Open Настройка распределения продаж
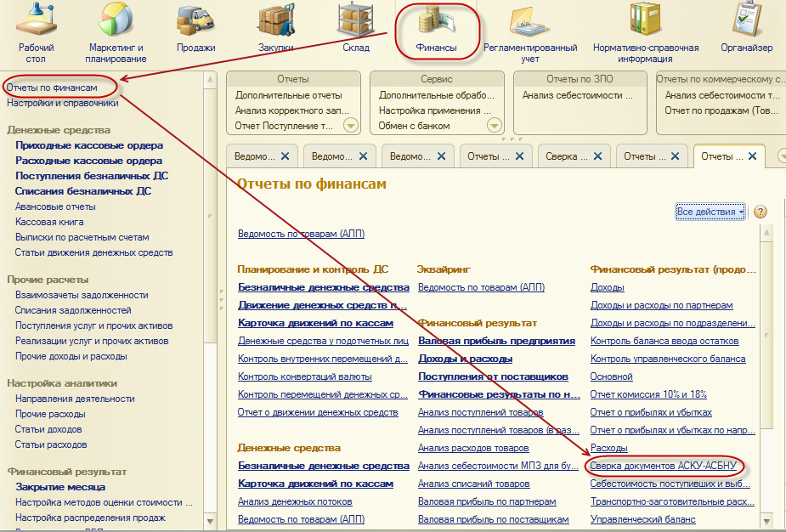 (90, 518)
